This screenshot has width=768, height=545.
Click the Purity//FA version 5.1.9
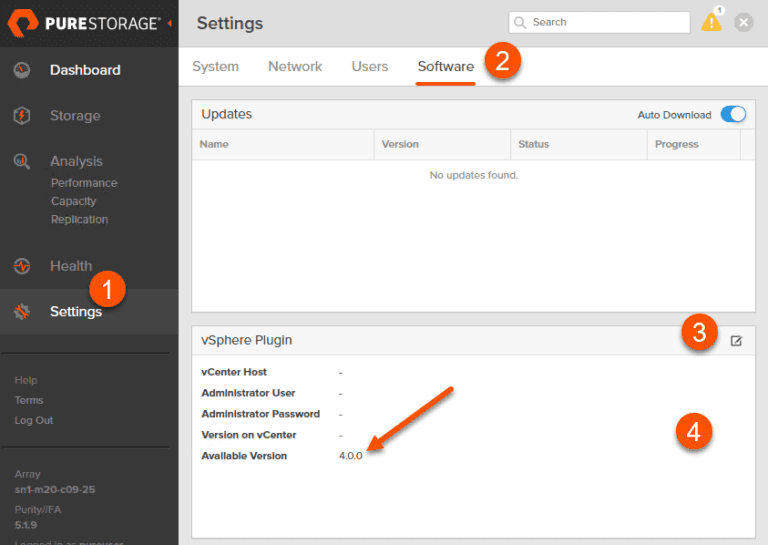[25, 525]
